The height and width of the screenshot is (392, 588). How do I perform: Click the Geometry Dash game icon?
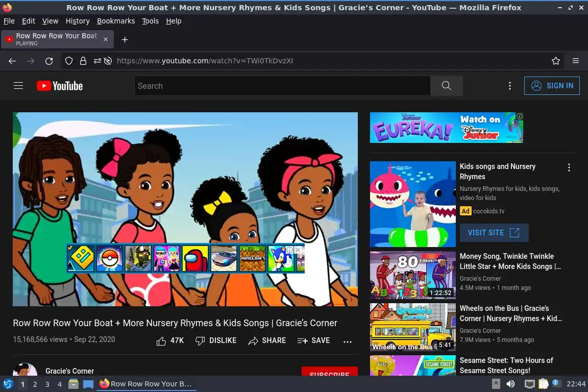[x=81, y=258]
